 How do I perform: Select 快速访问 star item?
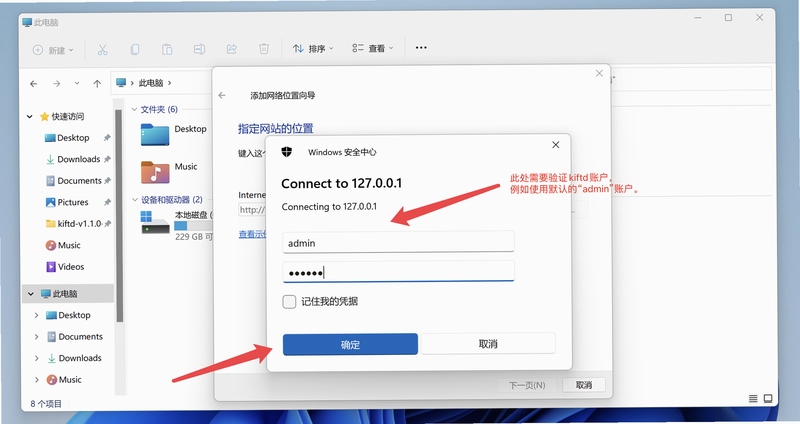pyautogui.click(x=62, y=117)
